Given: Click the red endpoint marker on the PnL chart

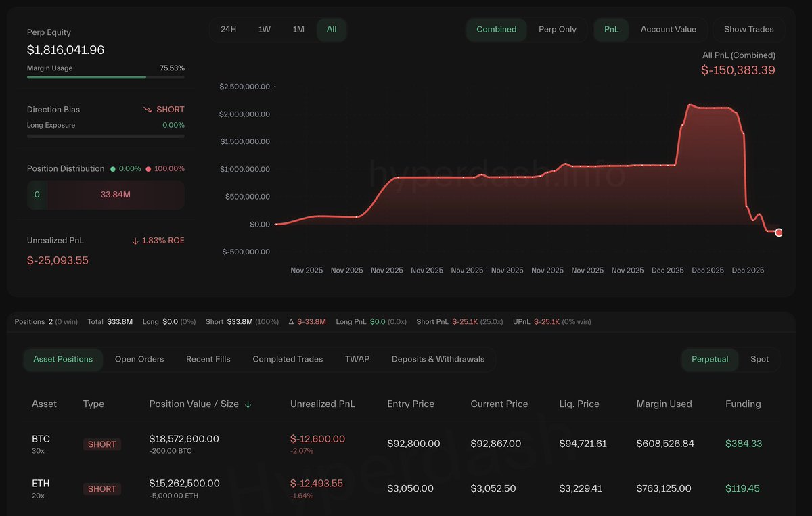Looking at the screenshot, I should pyautogui.click(x=779, y=233).
